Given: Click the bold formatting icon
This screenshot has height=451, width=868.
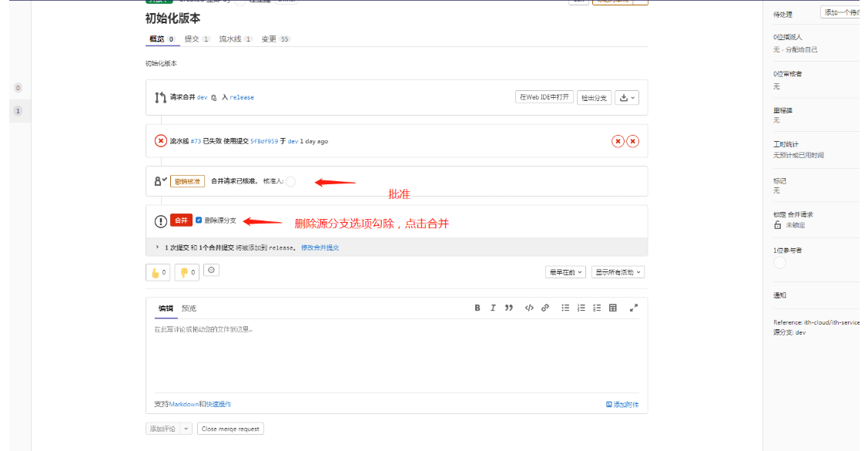Looking at the screenshot, I should click(x=478, y=308).
